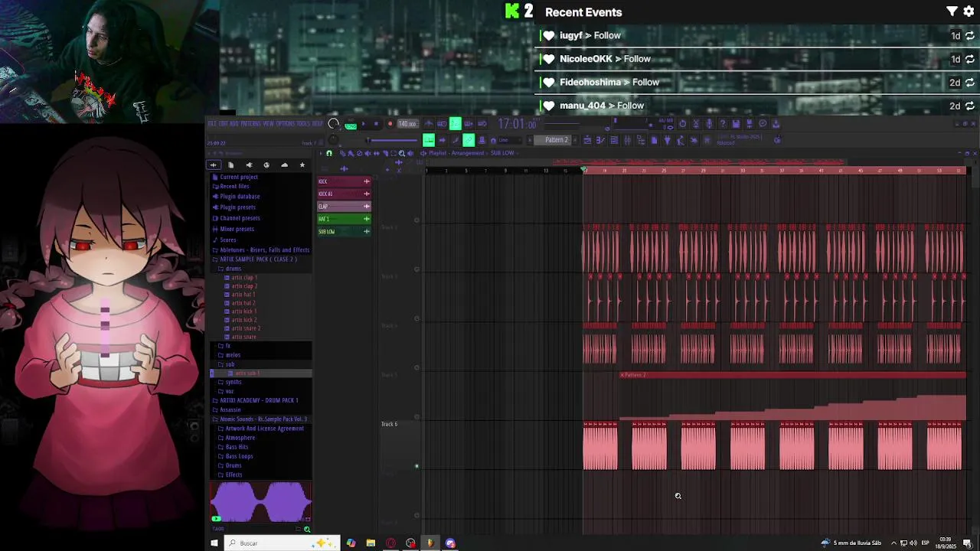Select the Slice tool in Playlist toolbar

tap(385, 154)
